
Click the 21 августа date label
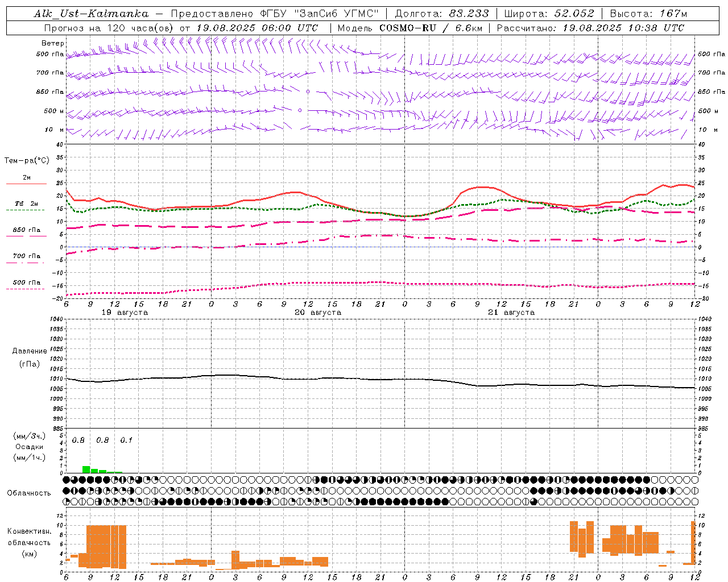(x=511, y=313)
